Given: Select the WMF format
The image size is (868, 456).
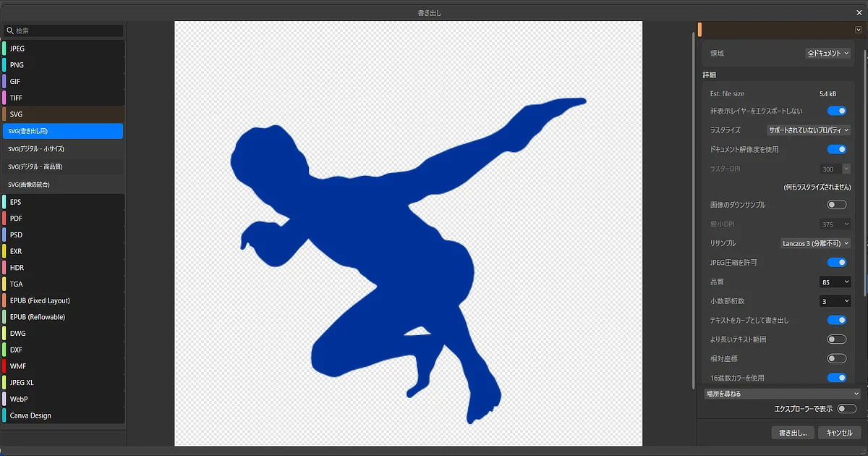Looking at the screenshot, I should pyautogui.click(x=63, y=366).
